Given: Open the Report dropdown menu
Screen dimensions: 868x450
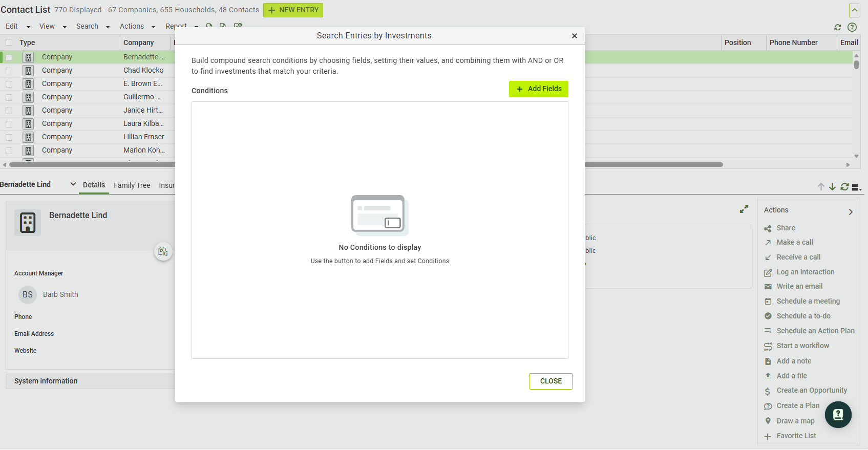Looking at the screenshot, I should click(x=181, y=26).
